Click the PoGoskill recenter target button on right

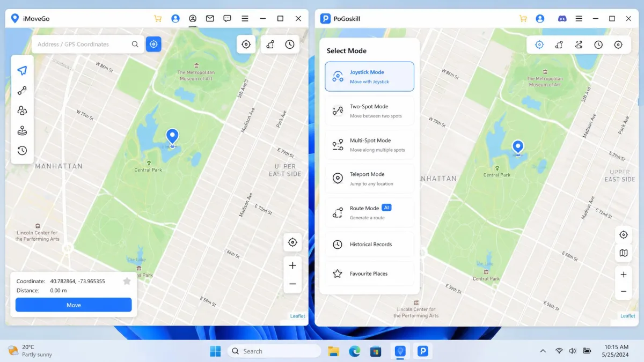pyautogui.click(x=624, y=235)
